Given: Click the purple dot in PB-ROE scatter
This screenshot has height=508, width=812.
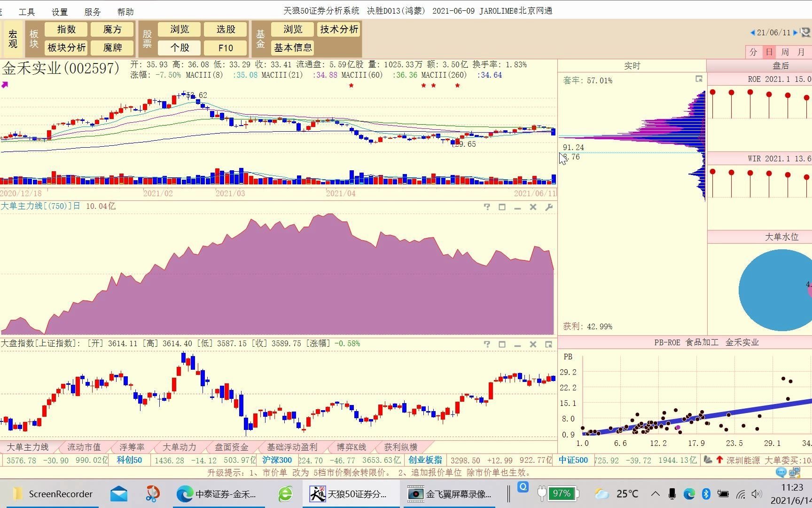Looking at the screenshot, I should [678, 428].
